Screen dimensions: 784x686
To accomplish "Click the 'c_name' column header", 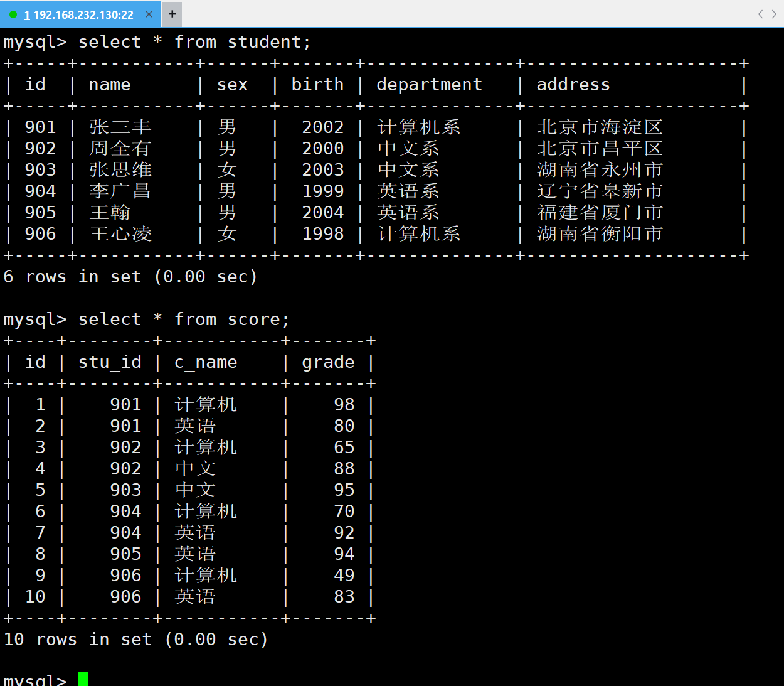I will tap(206, 362).
